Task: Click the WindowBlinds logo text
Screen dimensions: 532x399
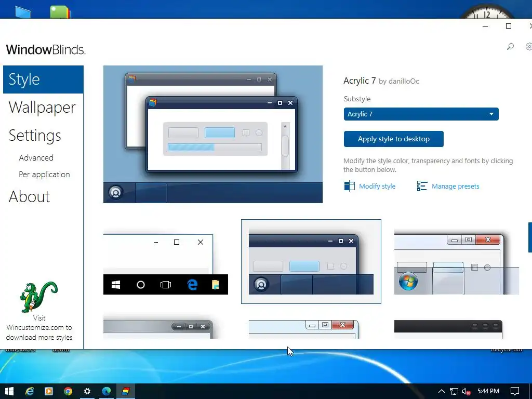Action: (46, 49)
